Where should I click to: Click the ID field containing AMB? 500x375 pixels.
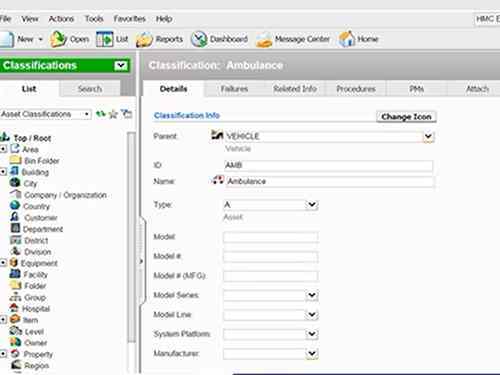[329, 165]
